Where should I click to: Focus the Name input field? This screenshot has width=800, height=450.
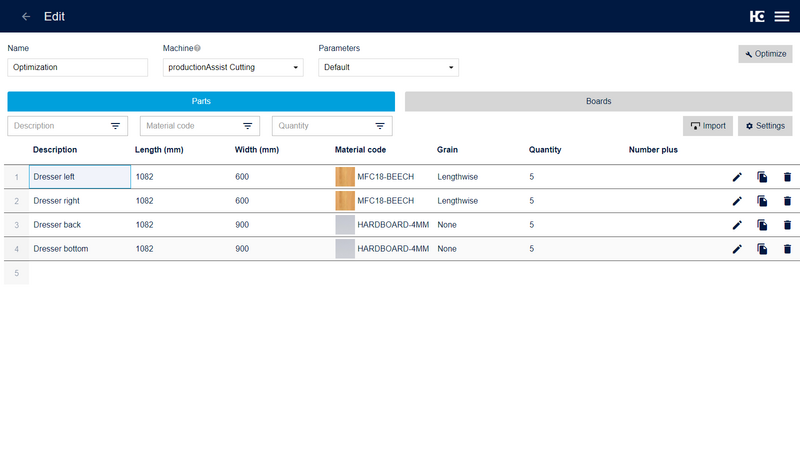point(78,67)
